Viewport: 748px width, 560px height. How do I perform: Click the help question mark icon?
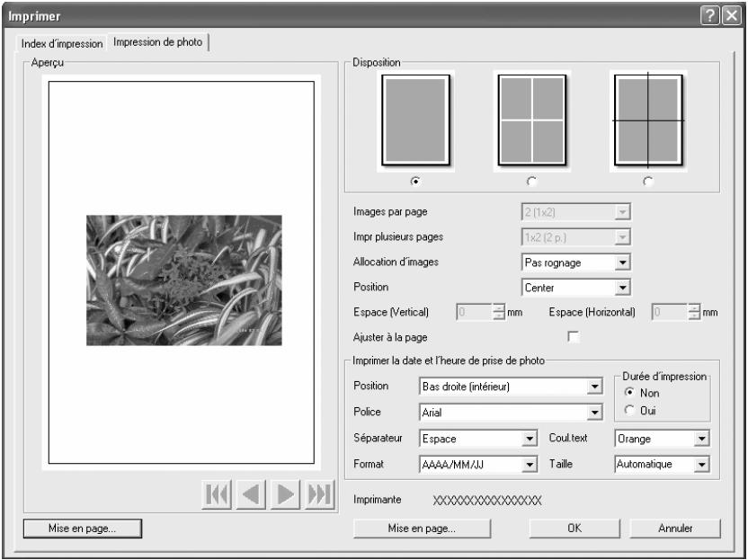click(710, 16)
